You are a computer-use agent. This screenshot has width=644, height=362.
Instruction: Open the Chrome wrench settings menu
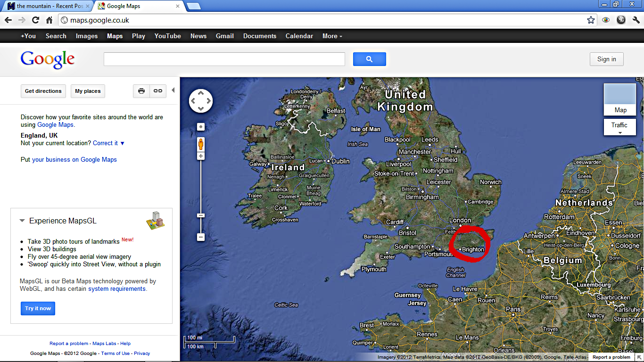(636, 20)
